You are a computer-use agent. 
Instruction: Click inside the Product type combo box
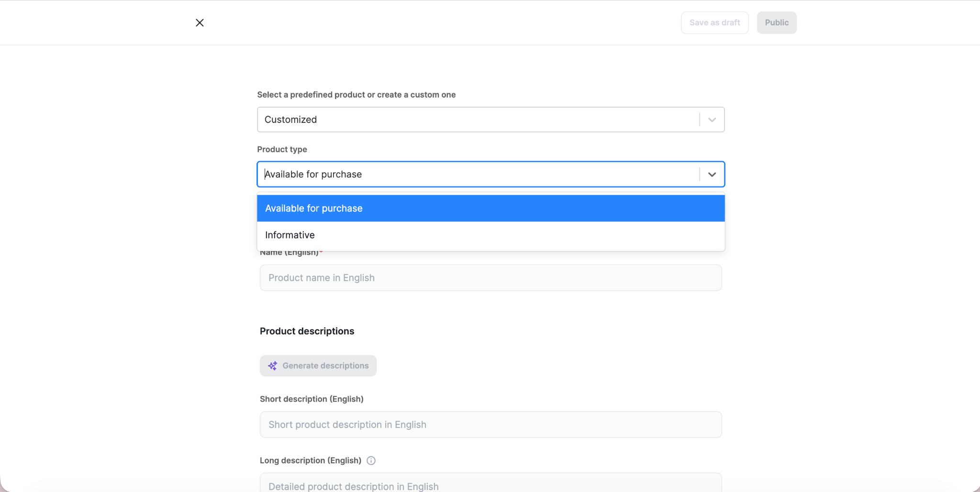479,174
